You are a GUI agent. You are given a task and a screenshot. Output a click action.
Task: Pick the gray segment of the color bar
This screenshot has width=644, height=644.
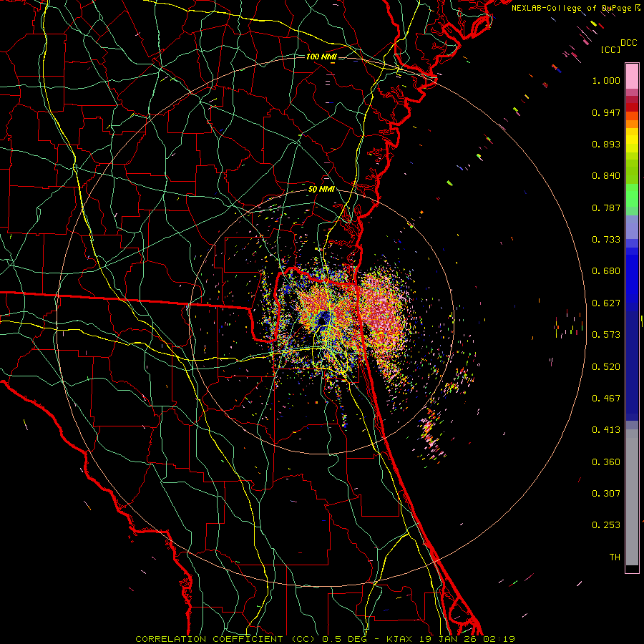click(x=632, y=497)
